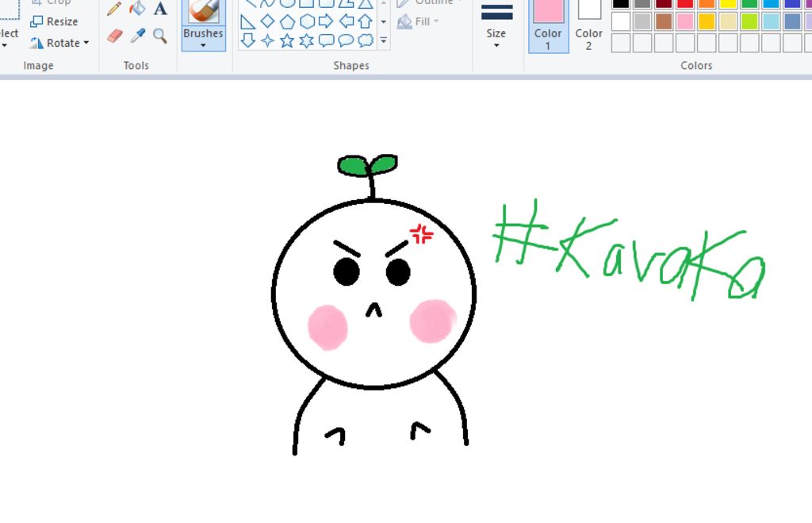Pick the light turquoise color swatch

click(771, 21)
